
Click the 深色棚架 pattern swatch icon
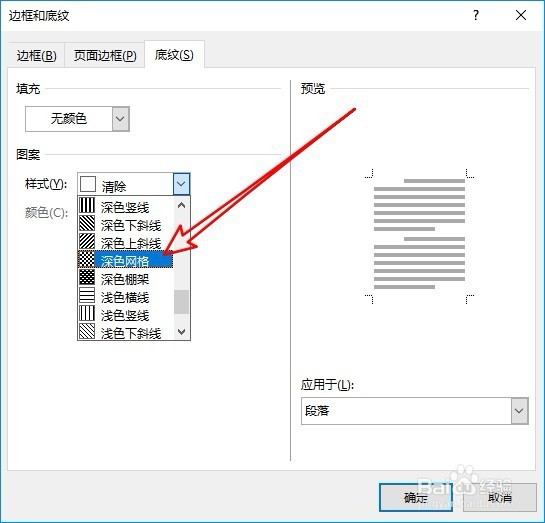click(x=87, y=277)
